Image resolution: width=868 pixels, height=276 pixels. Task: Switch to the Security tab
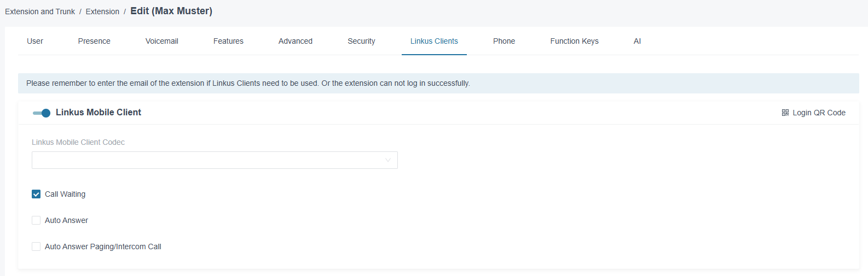[361, 41]
